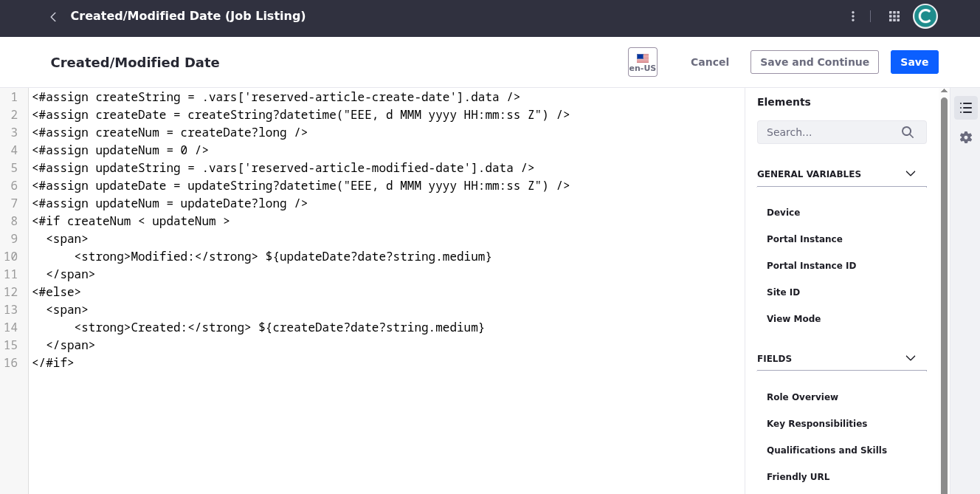Click the search magnifier icon

click(x=908, y=132)
